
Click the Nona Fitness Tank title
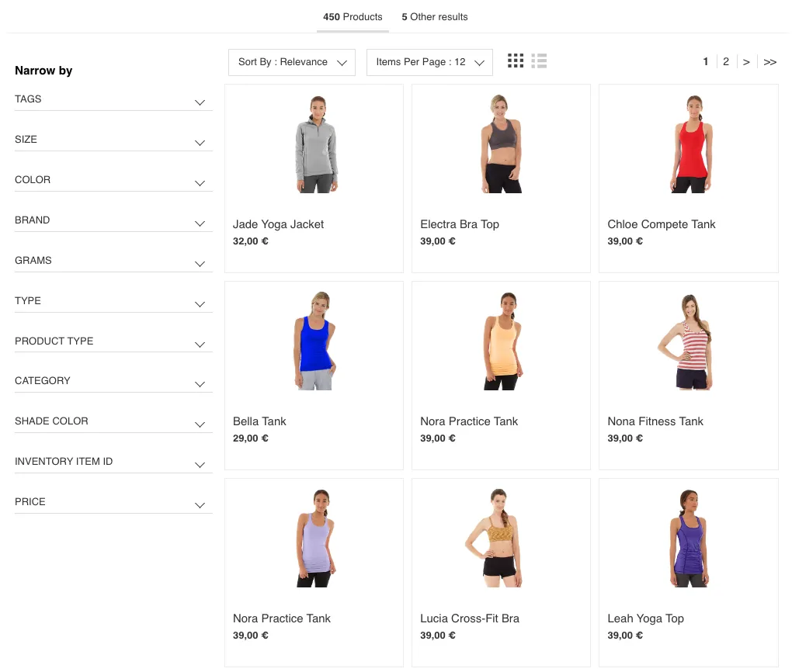pos(655,421)
